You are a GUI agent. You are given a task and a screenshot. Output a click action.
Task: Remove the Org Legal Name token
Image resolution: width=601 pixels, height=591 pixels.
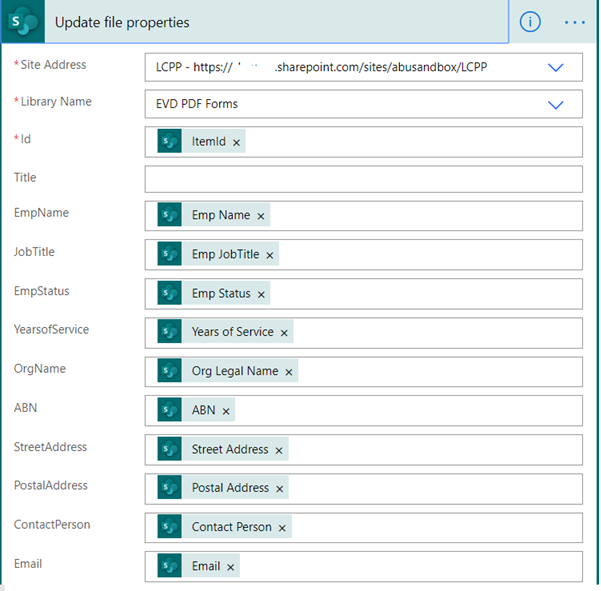pyautogui.click(x=289, y=372)
